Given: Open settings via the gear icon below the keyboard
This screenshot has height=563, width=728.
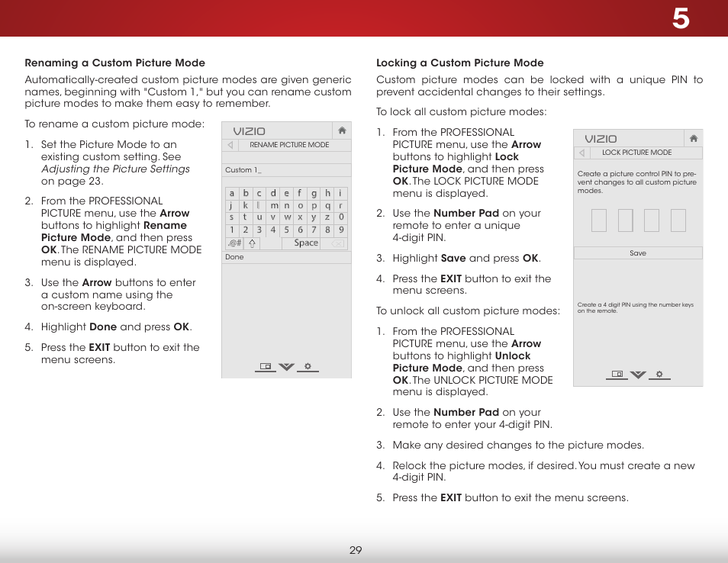Looking at the screenshot, I should pos(307,366).
